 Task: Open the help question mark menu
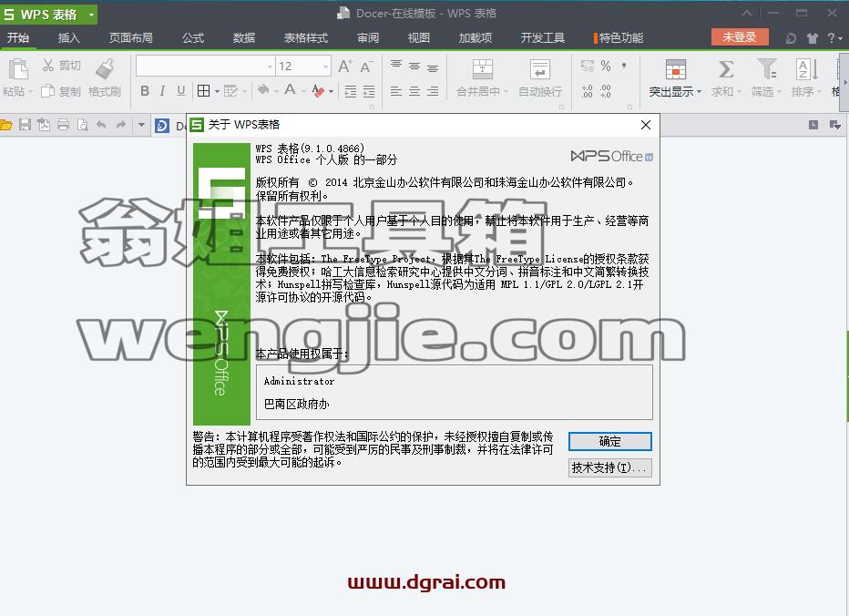pyautogui.click(x=834, y=38)
